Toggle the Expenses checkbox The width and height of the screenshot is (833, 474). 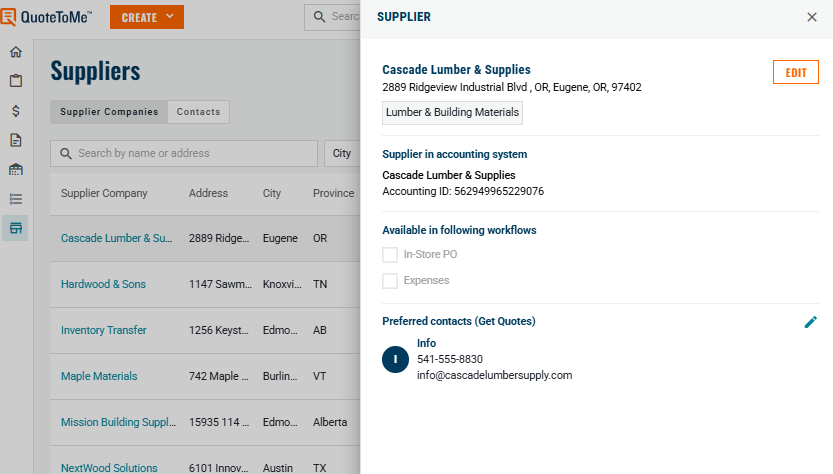[x=390, y=281]
